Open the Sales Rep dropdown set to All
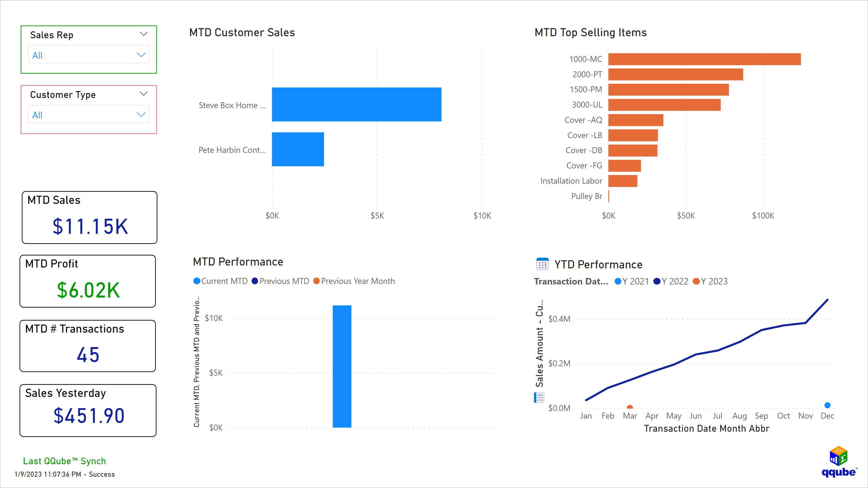This screenshot has height=488, width=868. (89, 55)
